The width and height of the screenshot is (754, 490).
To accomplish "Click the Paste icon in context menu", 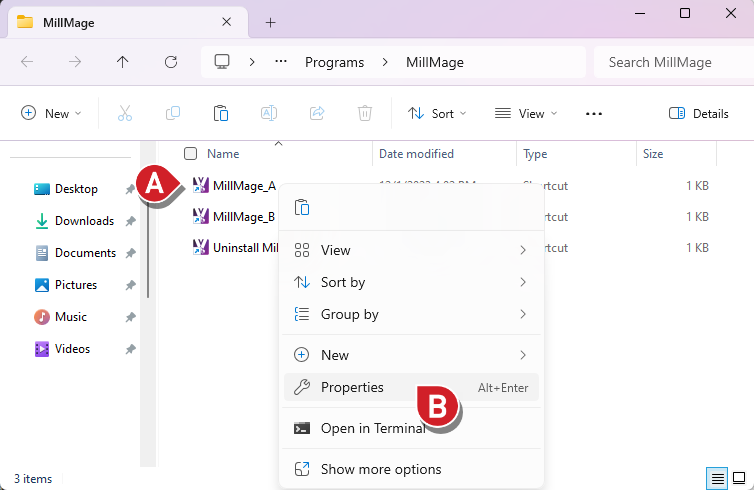I will click(x=302, y=207).
